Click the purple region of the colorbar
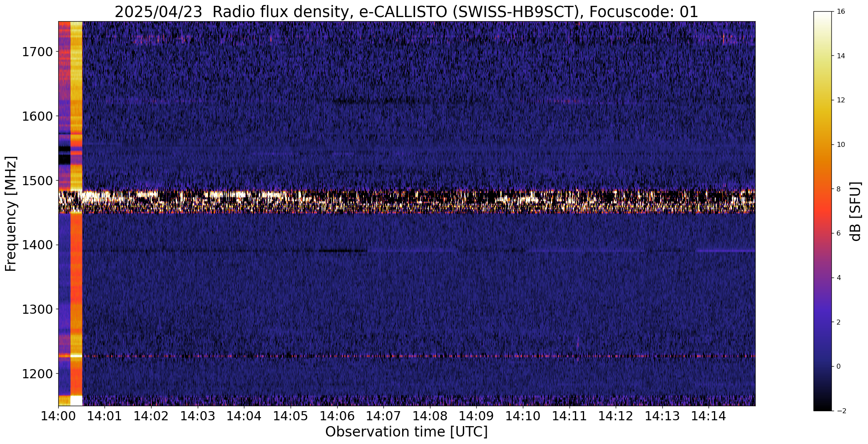Screen dimensions: 868x444 (823, 291)
